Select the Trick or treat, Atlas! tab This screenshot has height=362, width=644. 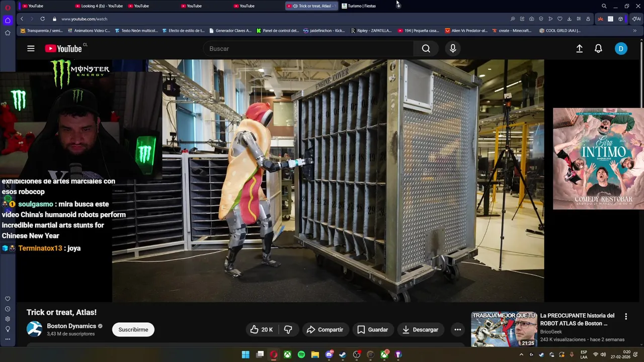[311, 6]
